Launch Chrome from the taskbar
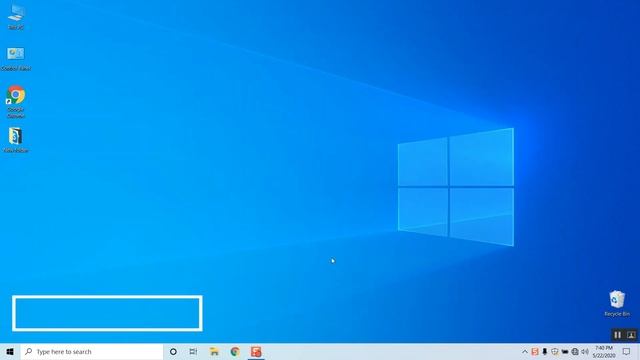This screenshot has height=360, width=640. [235, 351]
